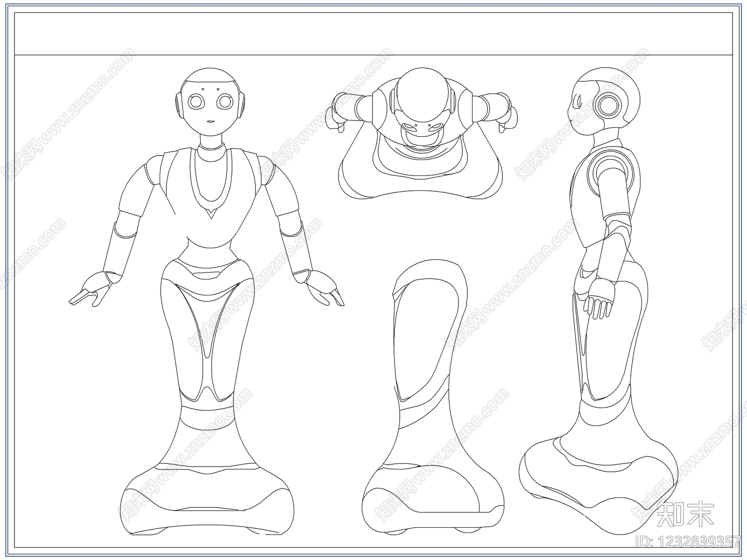Click the empty title block strip at top
The width and height of the screenshot is (747, 560).
(374, 34)
